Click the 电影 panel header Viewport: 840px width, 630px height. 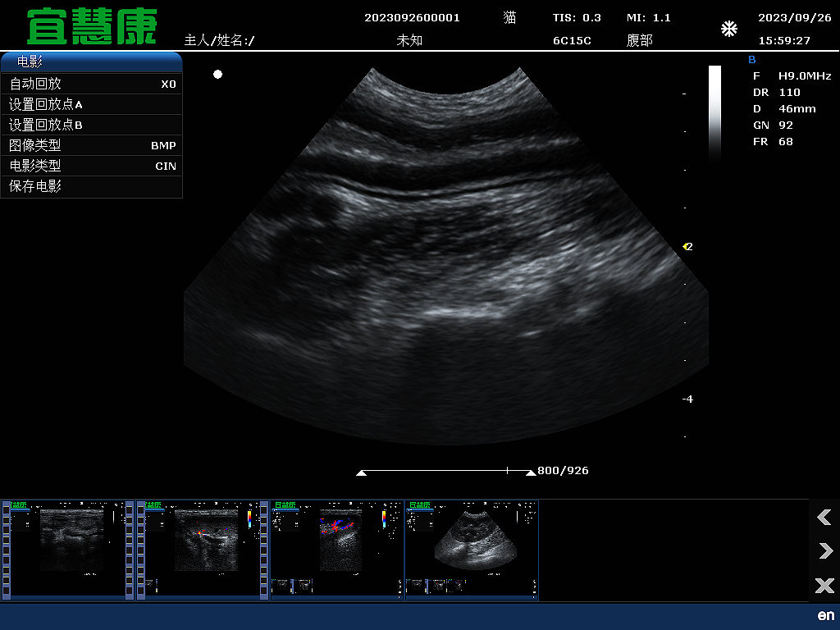point(91,62)
